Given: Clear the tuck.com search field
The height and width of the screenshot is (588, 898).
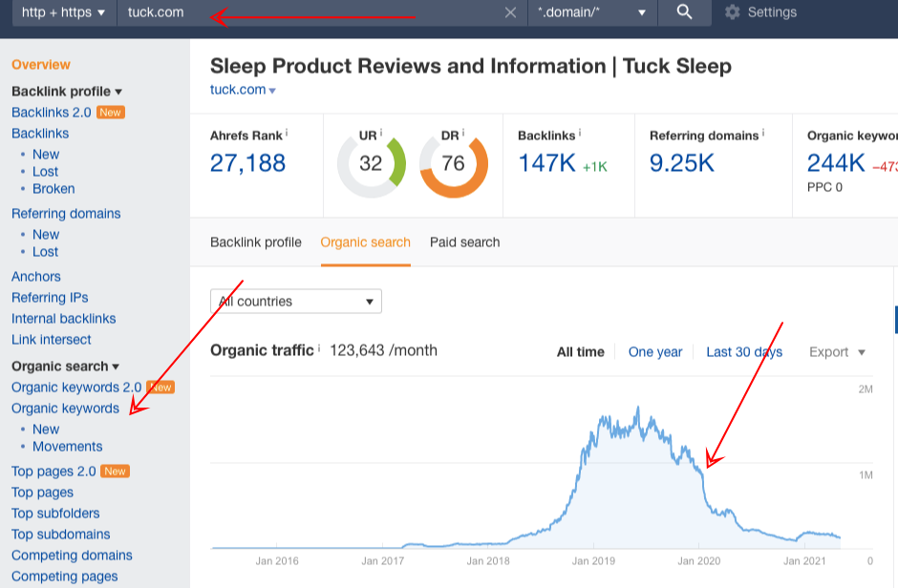Looking at the screenshot, I should (510, 12).
